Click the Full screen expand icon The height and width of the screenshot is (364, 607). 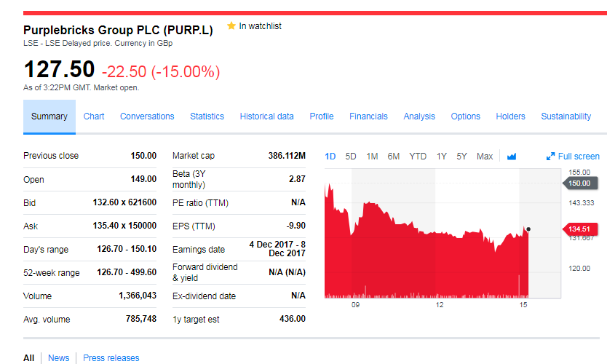coord(551,157)
